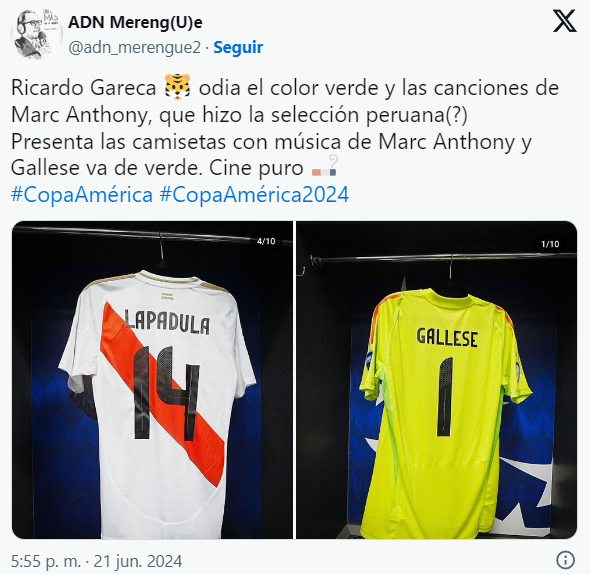The width and height of the screenshot is (590, 574).
Task: Click the 4/10 image counter badge
Action: tap(266, 241)
